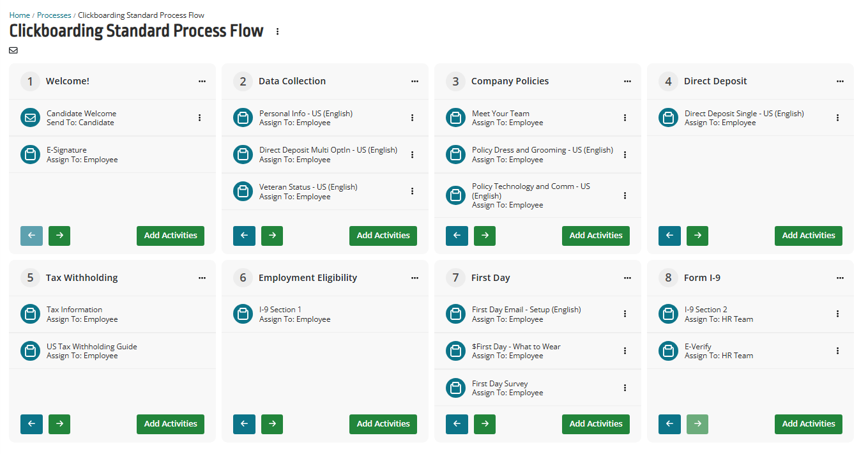Add Activities to Form I-9 step
Screen dimensions: 868x454
[x=809, y=424]
